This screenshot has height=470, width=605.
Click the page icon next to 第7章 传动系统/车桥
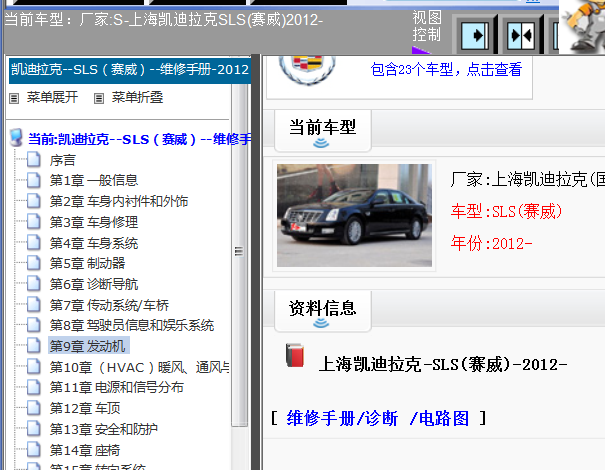click(34, 304)
